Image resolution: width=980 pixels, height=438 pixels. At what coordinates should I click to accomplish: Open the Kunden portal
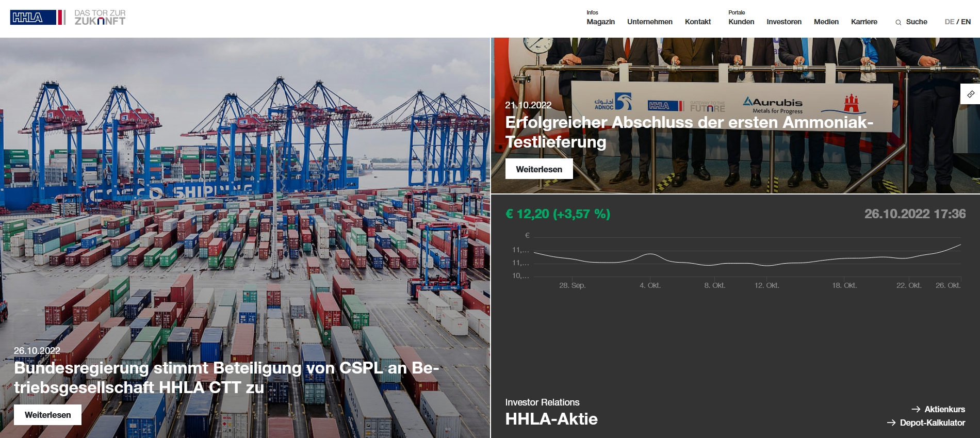[x=741, y=22]
